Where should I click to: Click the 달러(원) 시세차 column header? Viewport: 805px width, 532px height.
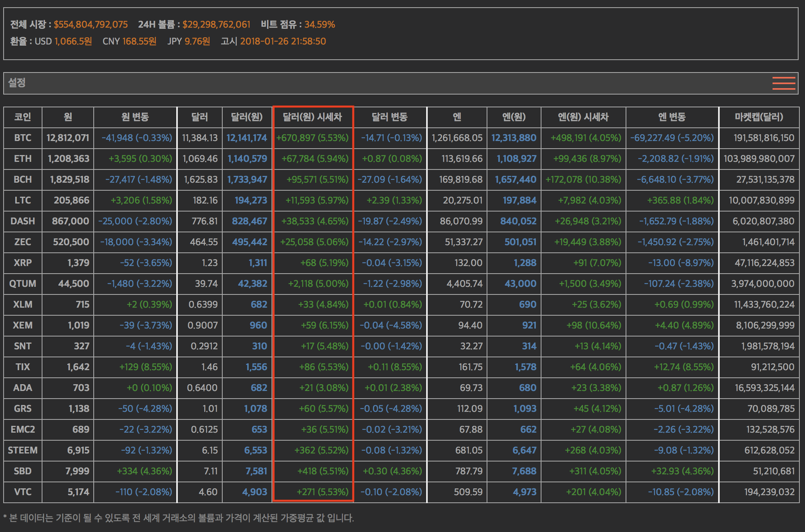(x=312, y=117)
